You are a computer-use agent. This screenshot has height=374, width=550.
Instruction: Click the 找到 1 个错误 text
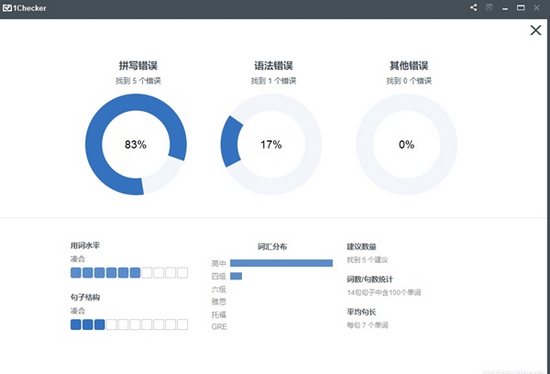[x=274, y=81]
